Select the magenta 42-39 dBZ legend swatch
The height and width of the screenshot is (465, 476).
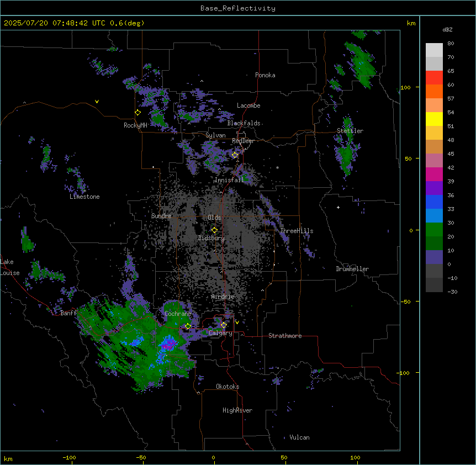434,175
